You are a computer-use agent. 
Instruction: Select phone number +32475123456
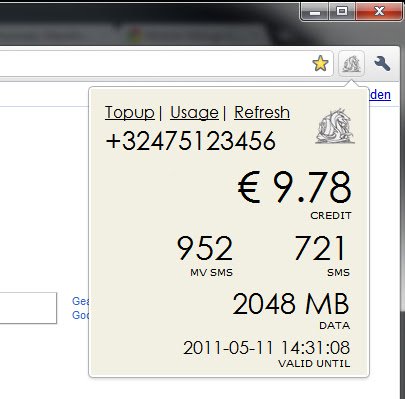coord(191,140)
